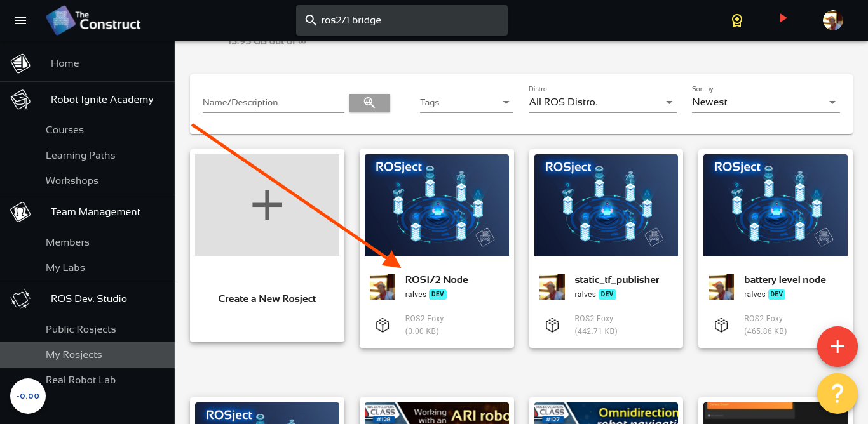Screen dimensions: 868x424
Task: Open the Sort by dropdown set to Newest
Action: tap(766, 102)
